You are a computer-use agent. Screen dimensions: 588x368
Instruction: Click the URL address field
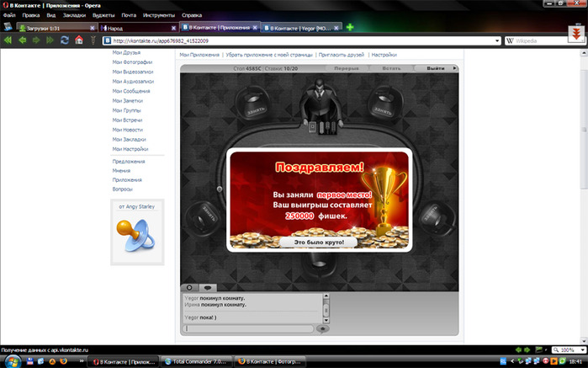point(302,40)
